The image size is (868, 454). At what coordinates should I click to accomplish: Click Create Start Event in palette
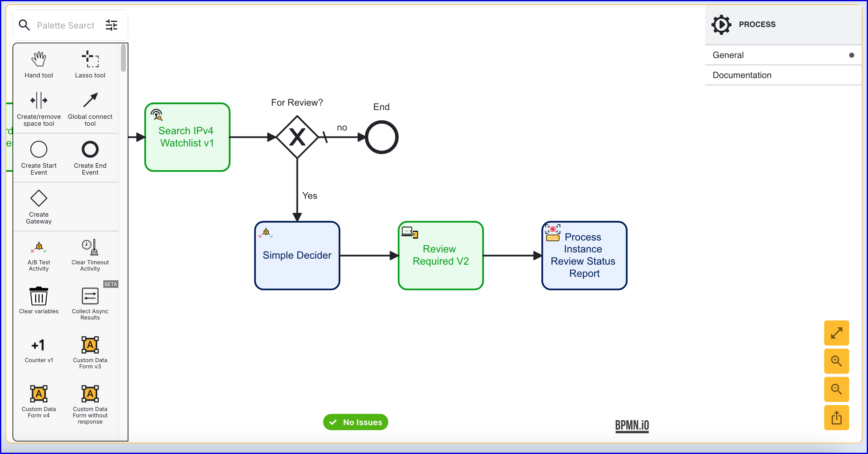(x=39, y=157)
